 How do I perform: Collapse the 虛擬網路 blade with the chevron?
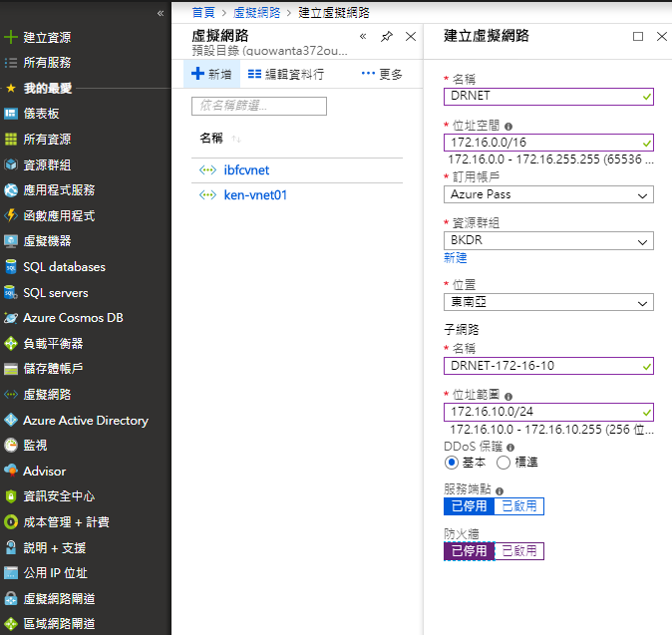point(363,37)
